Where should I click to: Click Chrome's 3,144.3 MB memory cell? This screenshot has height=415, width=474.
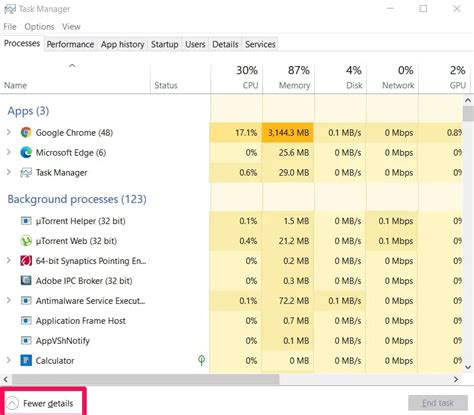point(288,133)
